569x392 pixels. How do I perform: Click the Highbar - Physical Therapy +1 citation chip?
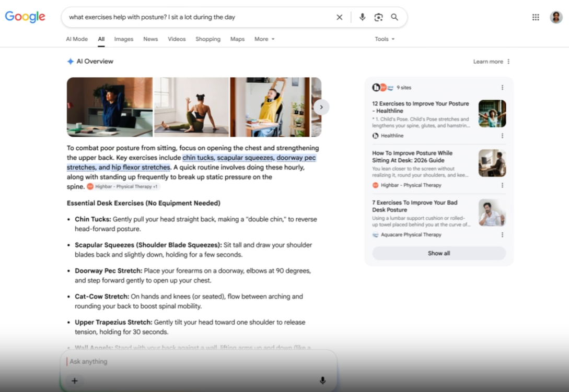tap(123, 186)
